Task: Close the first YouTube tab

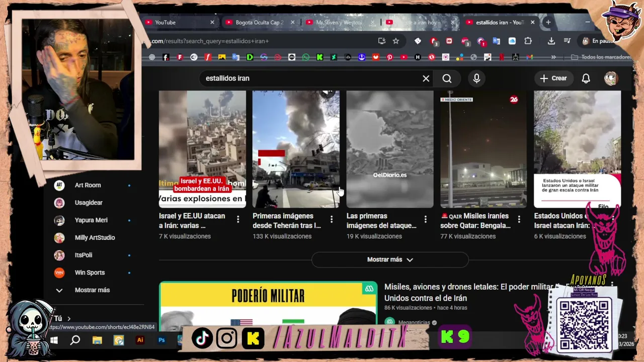Action: (212, 22)
